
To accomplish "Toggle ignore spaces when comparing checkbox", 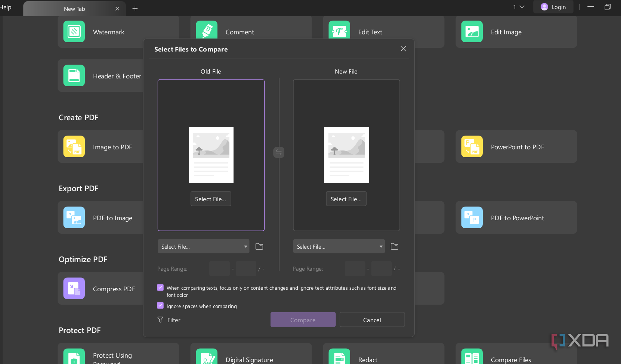I will click(x=160, y=305).
